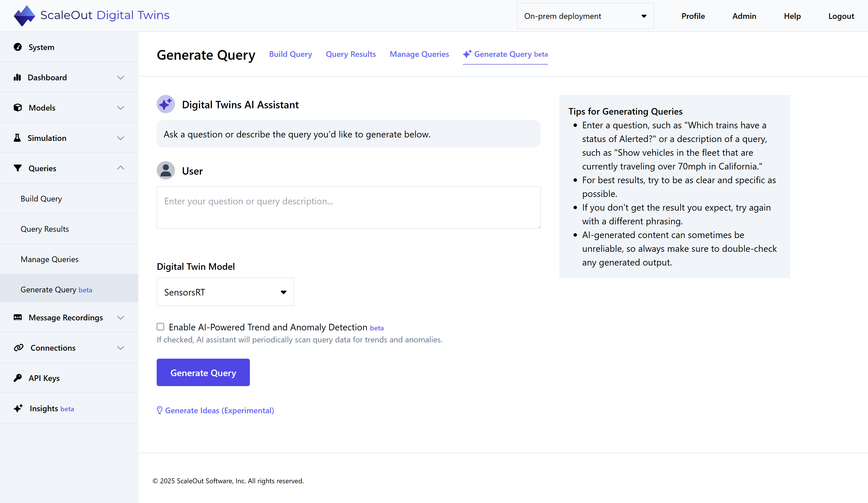This screenshot has height=503, width=868.
Task: Click the API Keys key icon
Action: point(17,378)
